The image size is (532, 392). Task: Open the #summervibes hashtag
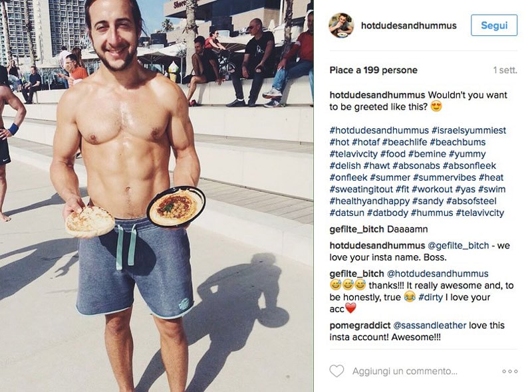(444, 177)
